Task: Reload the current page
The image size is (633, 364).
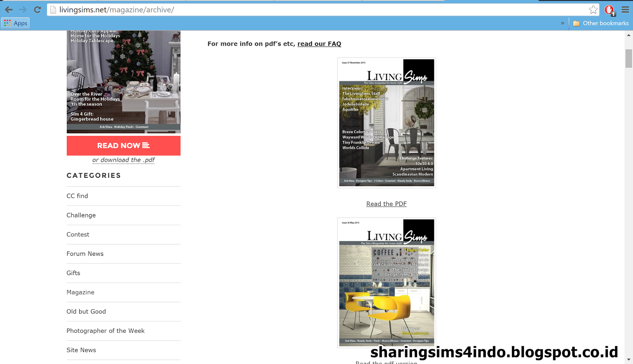Action: coord(37,9)
